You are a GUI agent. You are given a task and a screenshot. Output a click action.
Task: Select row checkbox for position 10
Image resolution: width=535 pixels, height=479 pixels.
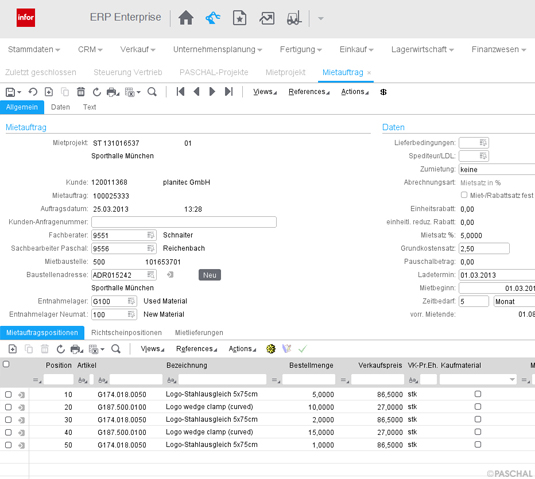point(9,395)
